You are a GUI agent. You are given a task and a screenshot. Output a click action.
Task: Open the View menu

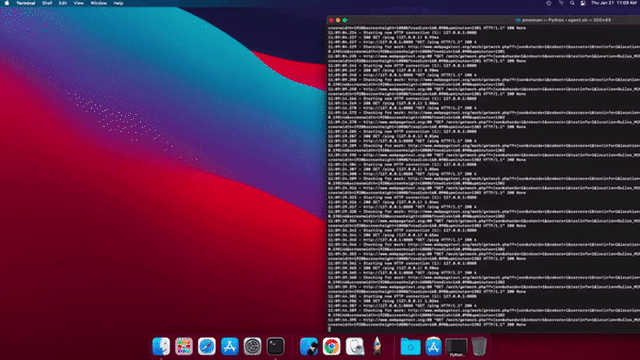click(78, 3)
